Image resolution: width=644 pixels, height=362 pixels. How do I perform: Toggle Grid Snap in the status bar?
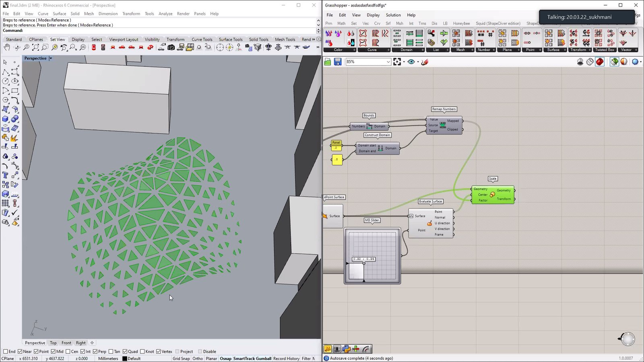(181, 358)
